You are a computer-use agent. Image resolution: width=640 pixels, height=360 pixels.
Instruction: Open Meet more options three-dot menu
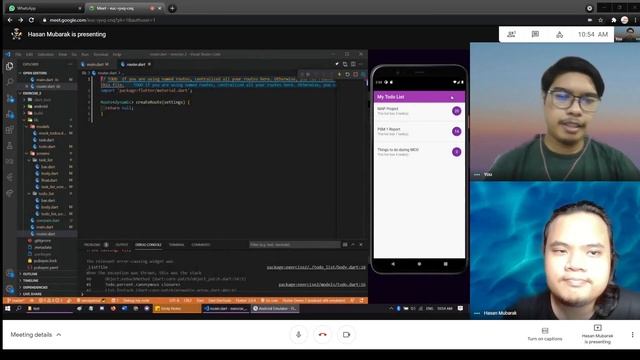[632, 334]
